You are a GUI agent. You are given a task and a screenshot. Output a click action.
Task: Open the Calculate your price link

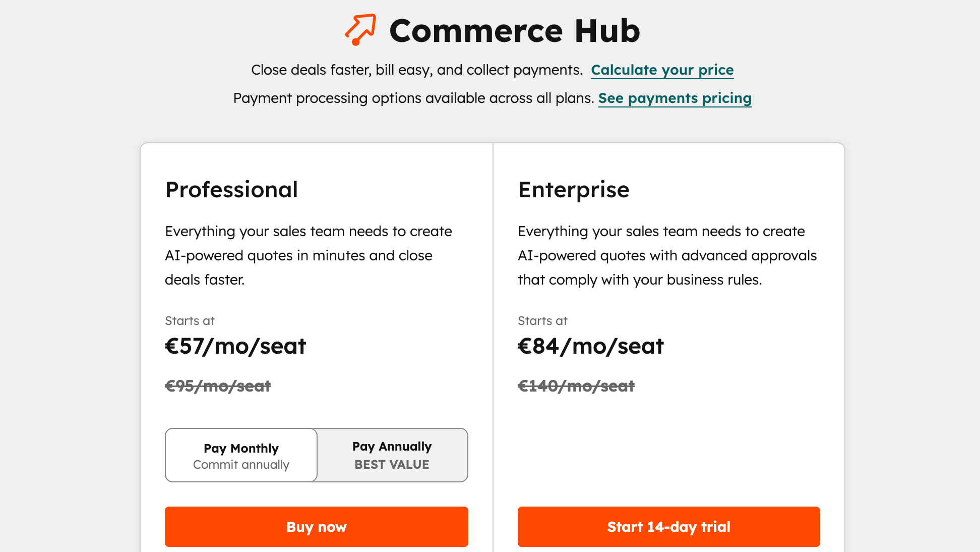[x=662, y=70]
